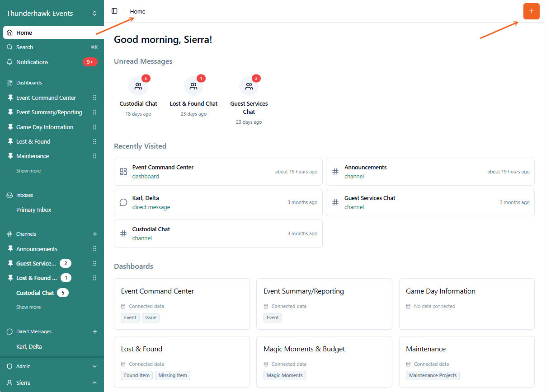The height and width of the screenshot is (392, 546).
Task: Click the Magic Moments data tag
Action: point(285,375)
